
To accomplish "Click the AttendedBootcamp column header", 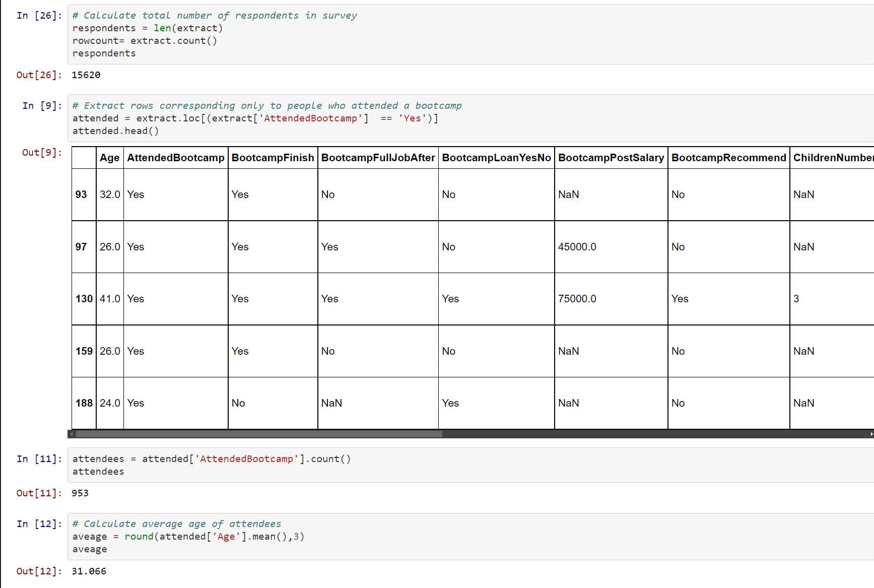I will (175, 157).
